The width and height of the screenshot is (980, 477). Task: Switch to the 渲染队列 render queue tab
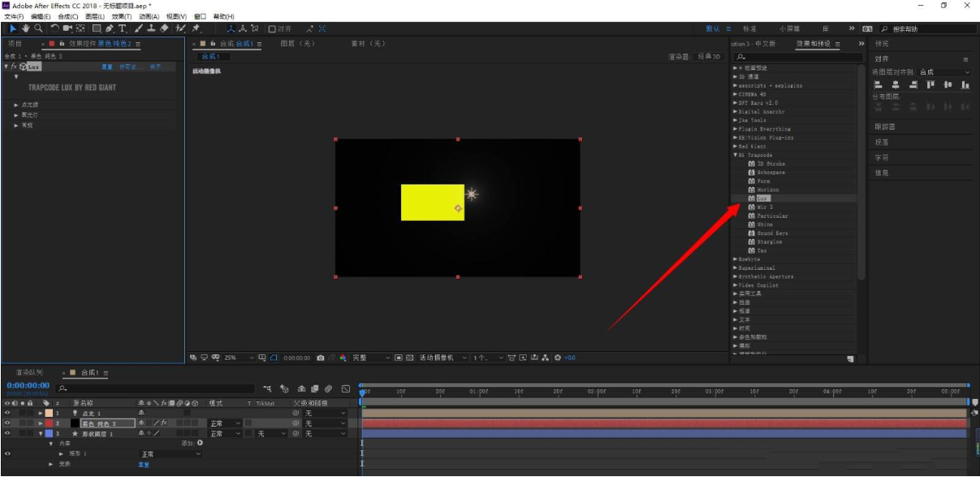[x=28, y=372]
